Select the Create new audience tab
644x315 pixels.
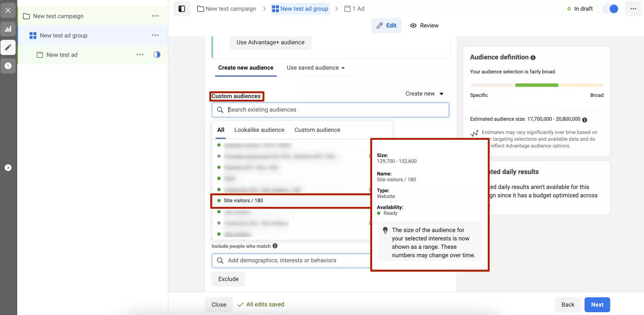point(246,68)
